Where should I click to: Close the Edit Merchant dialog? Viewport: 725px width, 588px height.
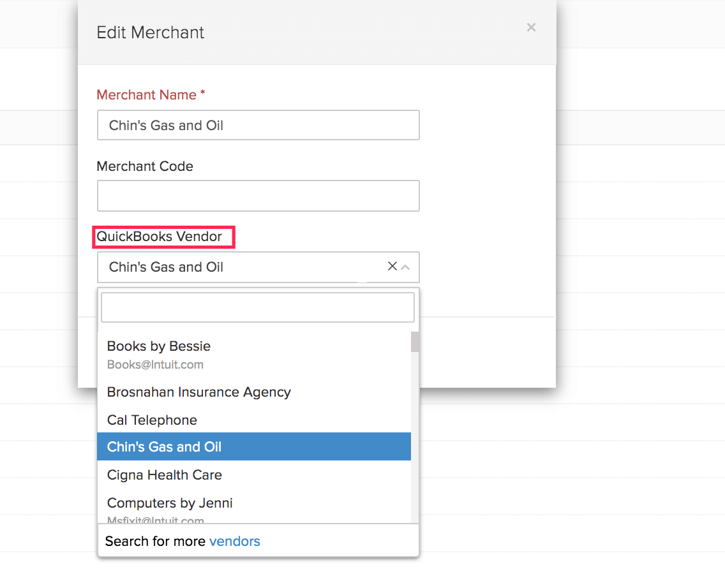pyautogui.click(x=531, y=27)
